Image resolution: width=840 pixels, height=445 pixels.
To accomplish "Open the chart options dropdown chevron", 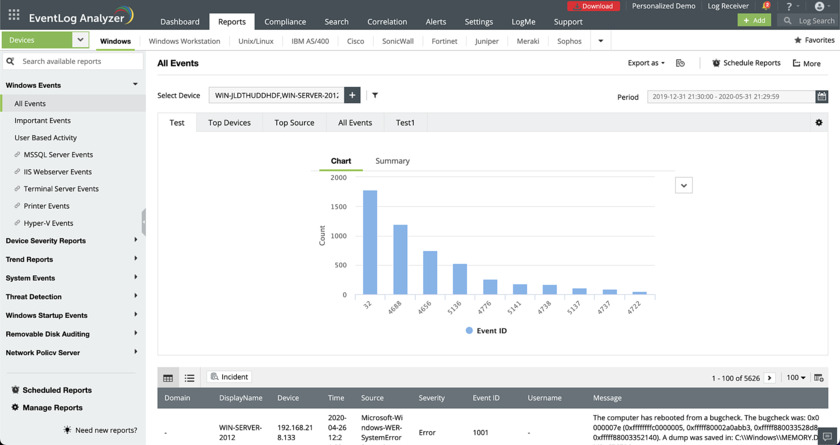I will 684,185.
